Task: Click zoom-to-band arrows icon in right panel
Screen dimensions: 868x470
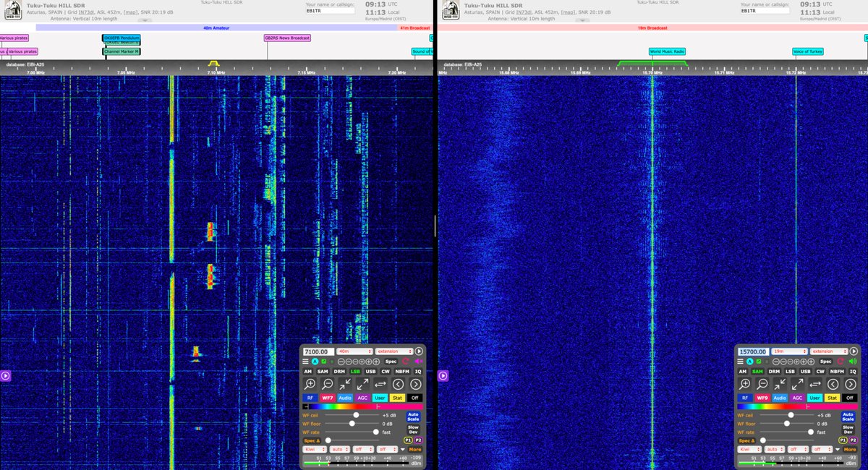Action: click(780, 384)
